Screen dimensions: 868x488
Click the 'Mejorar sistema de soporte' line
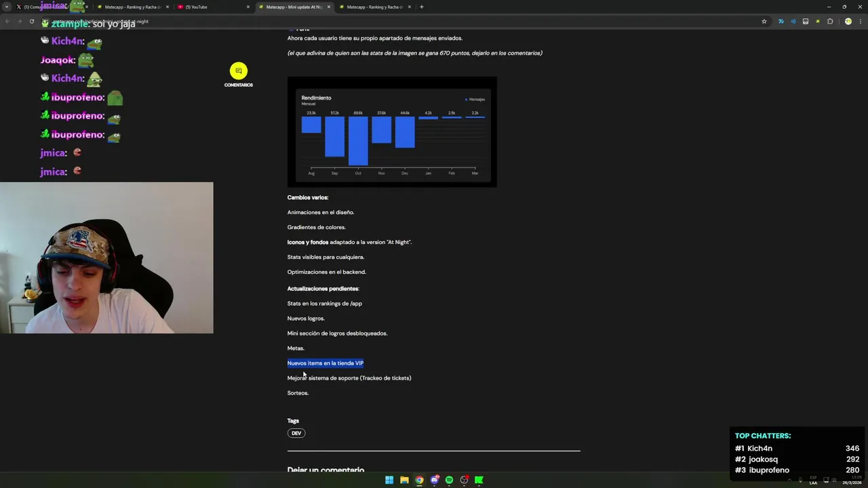point(349,378)
